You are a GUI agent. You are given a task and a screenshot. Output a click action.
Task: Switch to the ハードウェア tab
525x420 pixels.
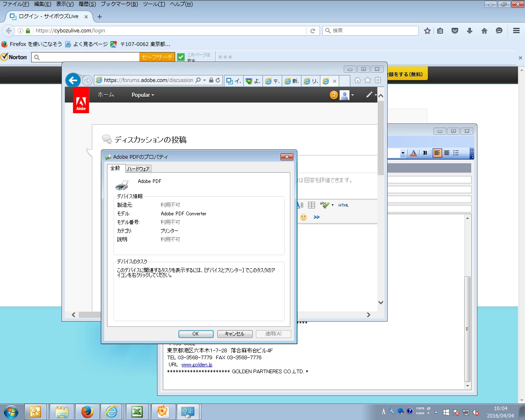138,169
